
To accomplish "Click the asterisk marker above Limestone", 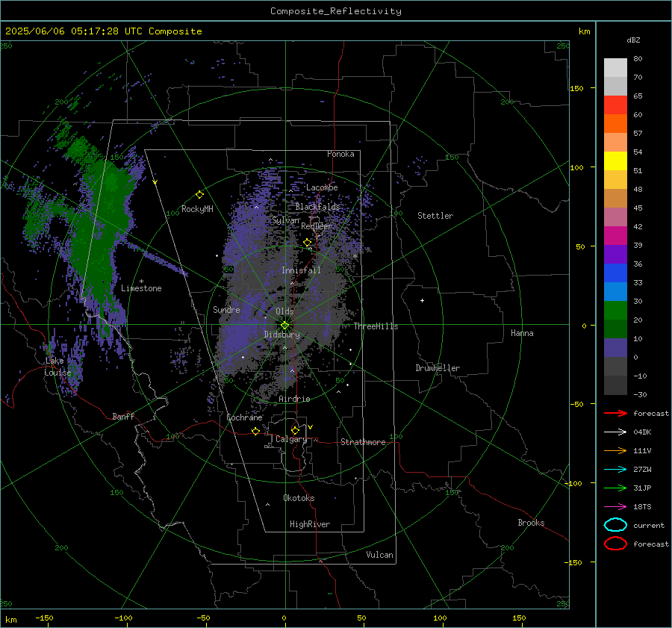I will click(141, 282).
